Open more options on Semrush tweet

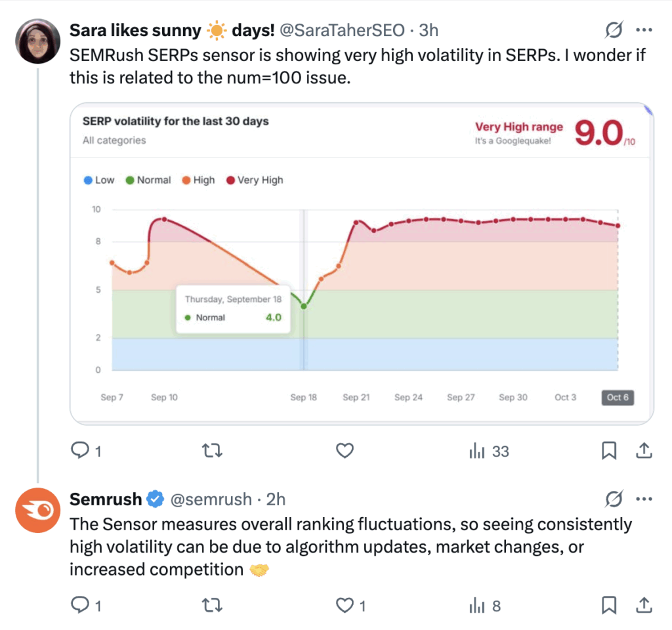(645, 499)
